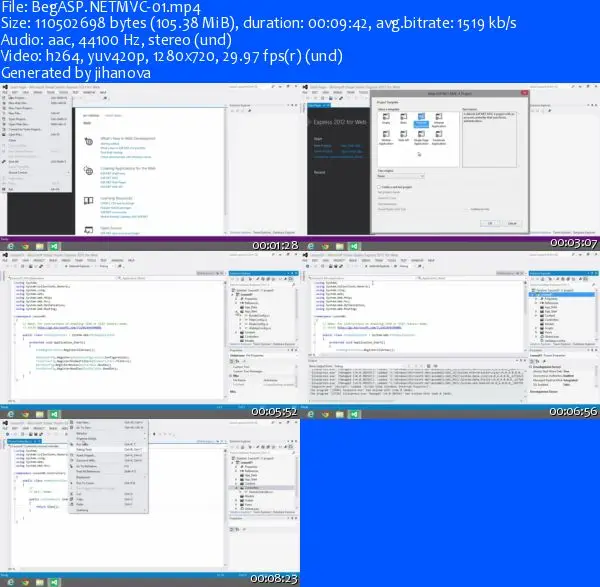
Task: Click the 00:08:23 timestamp
Action: pos(274,579)
